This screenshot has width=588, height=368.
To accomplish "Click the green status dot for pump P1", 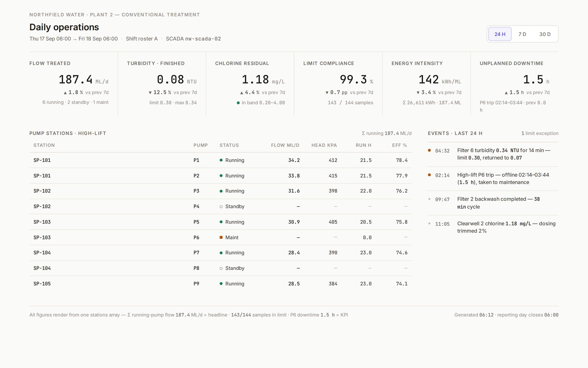I will tap(221, 160).
